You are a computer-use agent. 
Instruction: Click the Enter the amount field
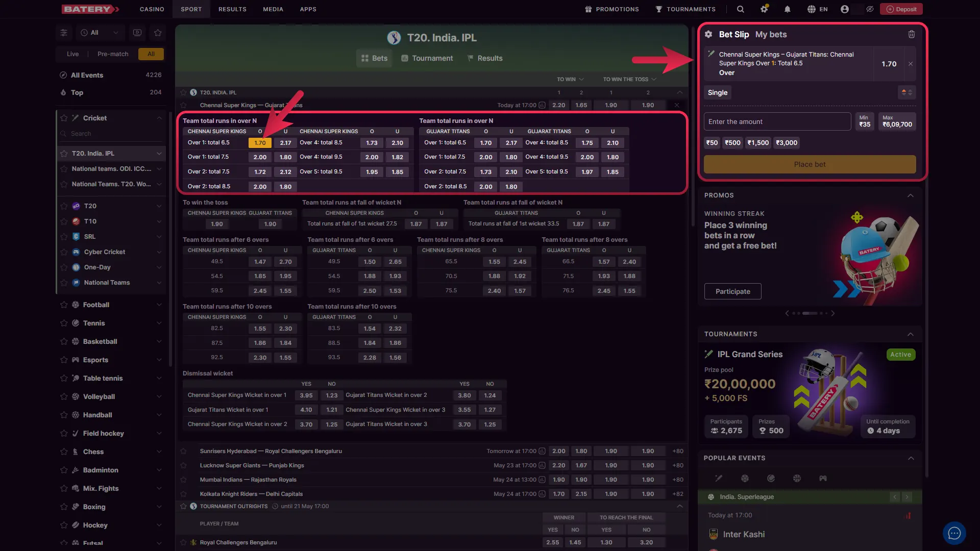(x=777, y=121)
